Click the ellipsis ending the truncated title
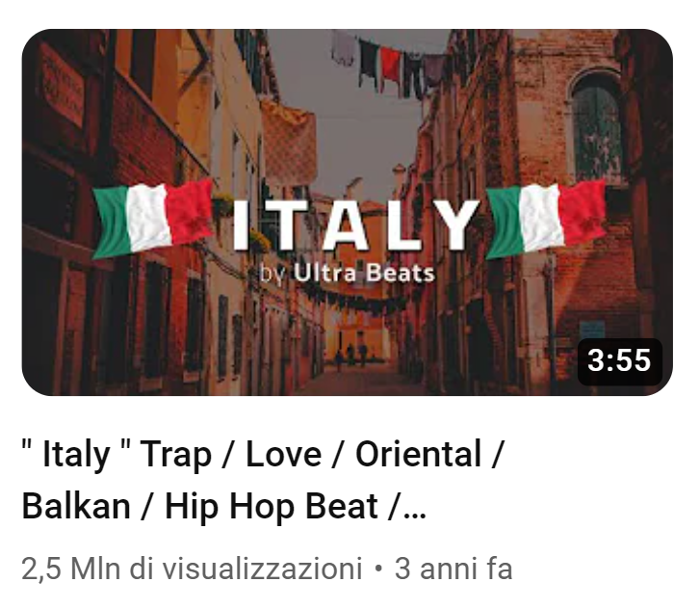The image size is (700, 609). point(415,514)
